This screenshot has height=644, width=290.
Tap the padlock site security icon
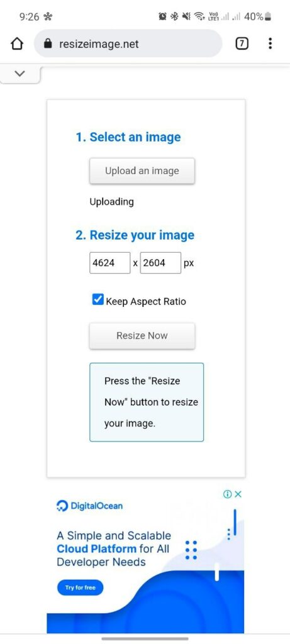coord(48,44)
